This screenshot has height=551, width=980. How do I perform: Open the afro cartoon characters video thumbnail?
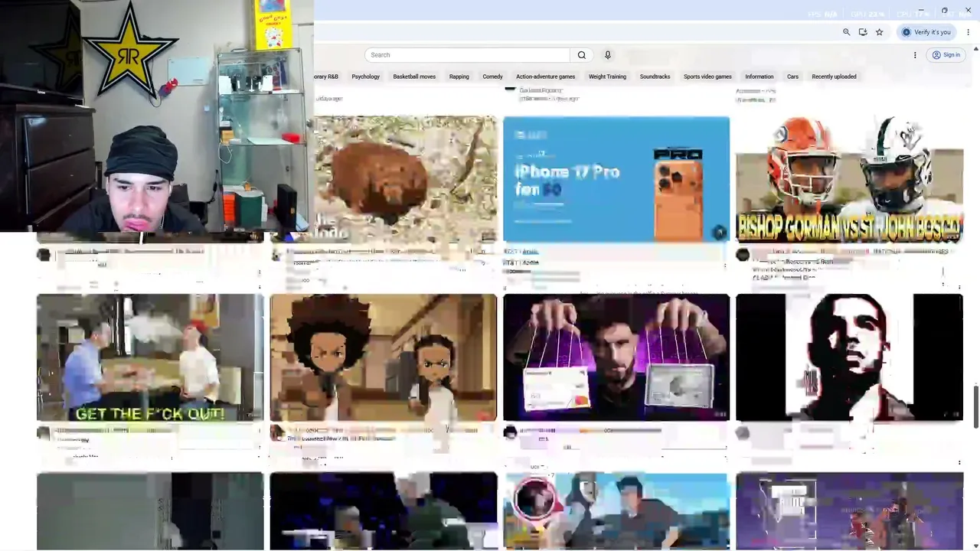coord(383,357)
